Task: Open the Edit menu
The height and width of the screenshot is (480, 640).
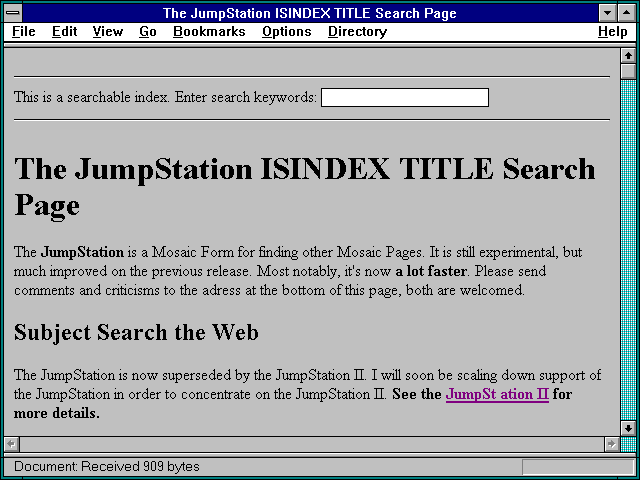Action: click(64, 31)
